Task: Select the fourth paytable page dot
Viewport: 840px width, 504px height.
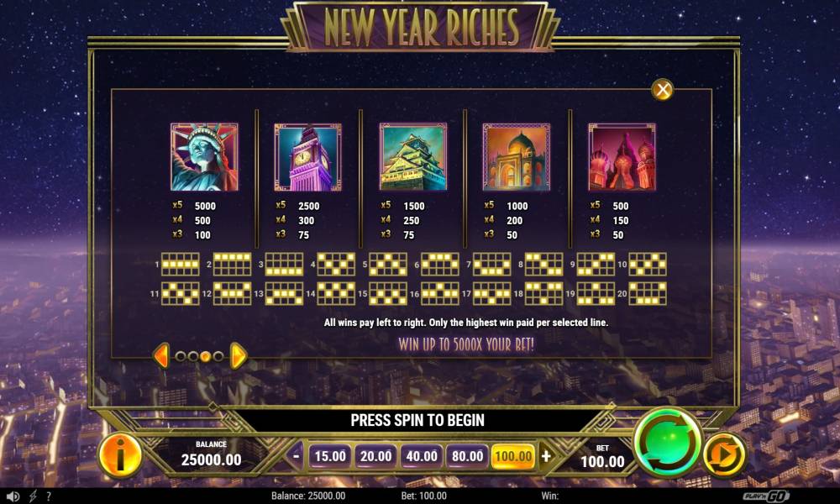Action: [x=218, y=355]
